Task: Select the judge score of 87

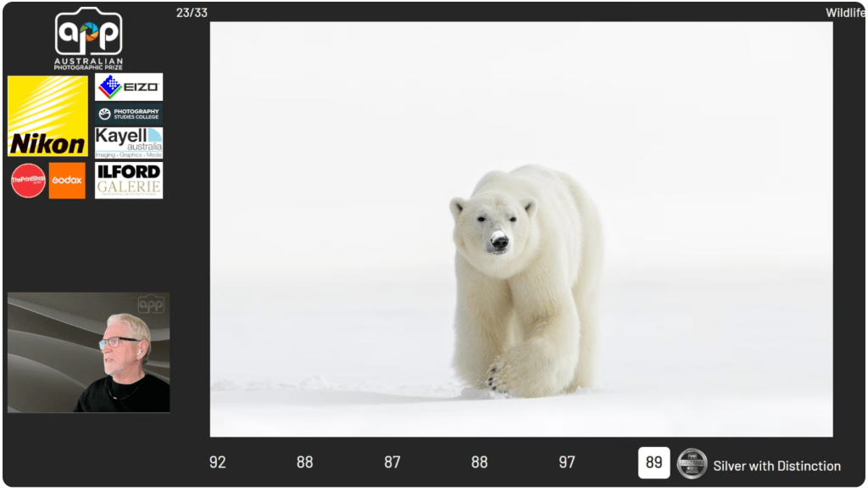Action: 392,462
